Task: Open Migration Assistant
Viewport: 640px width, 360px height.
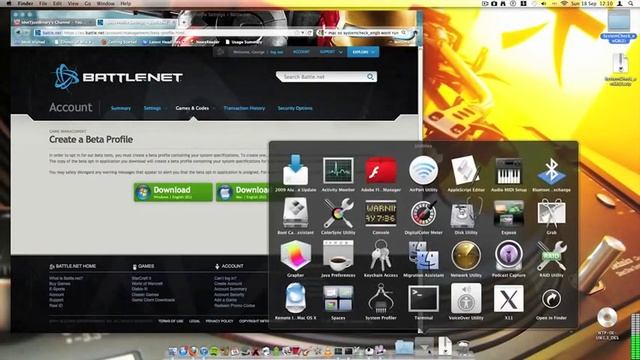Action: click(x=423, y=256)
